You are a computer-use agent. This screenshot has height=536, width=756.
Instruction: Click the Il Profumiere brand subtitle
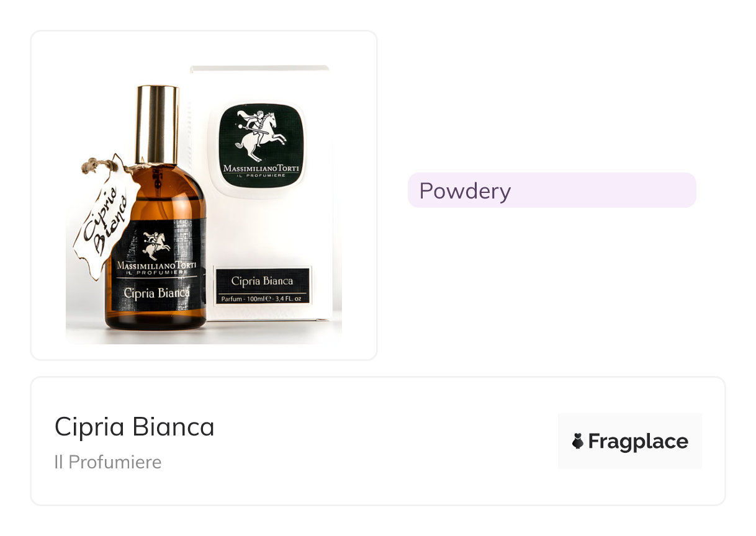(108, 462)
